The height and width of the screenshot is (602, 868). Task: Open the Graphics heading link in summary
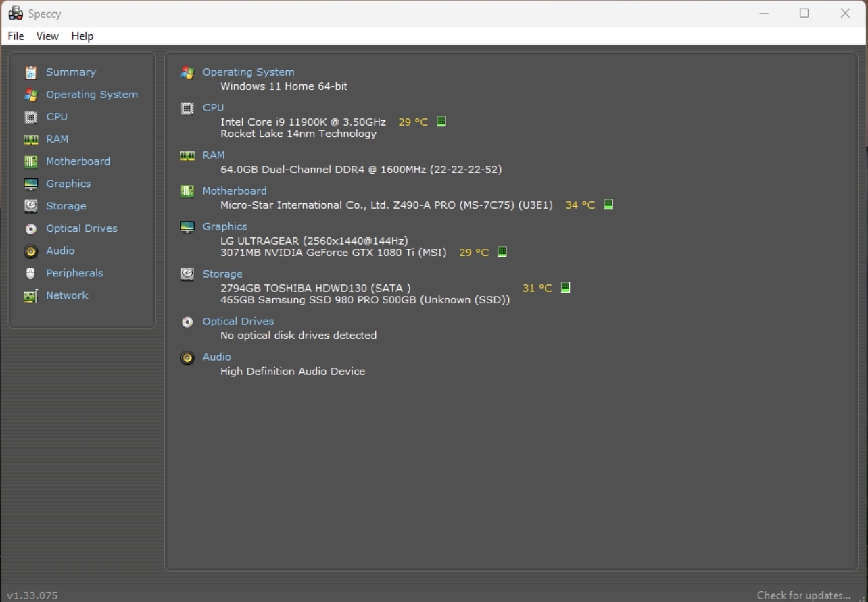(x=224, y=226)
